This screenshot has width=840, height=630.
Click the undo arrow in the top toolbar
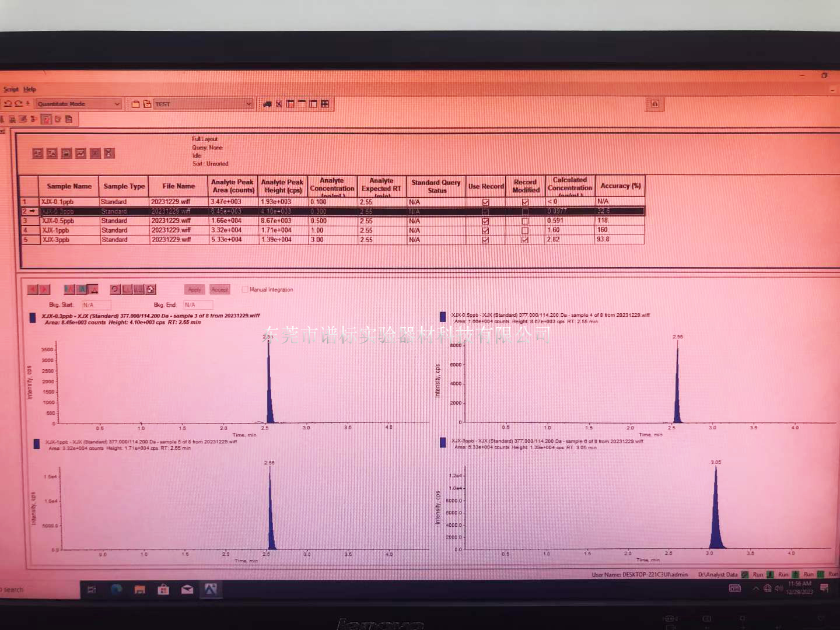[8, 104]
